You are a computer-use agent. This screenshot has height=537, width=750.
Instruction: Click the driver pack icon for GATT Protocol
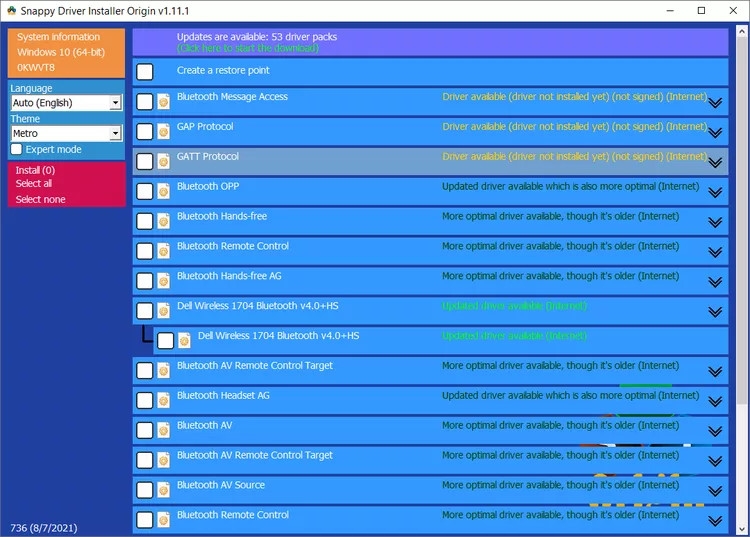[164, 161]
